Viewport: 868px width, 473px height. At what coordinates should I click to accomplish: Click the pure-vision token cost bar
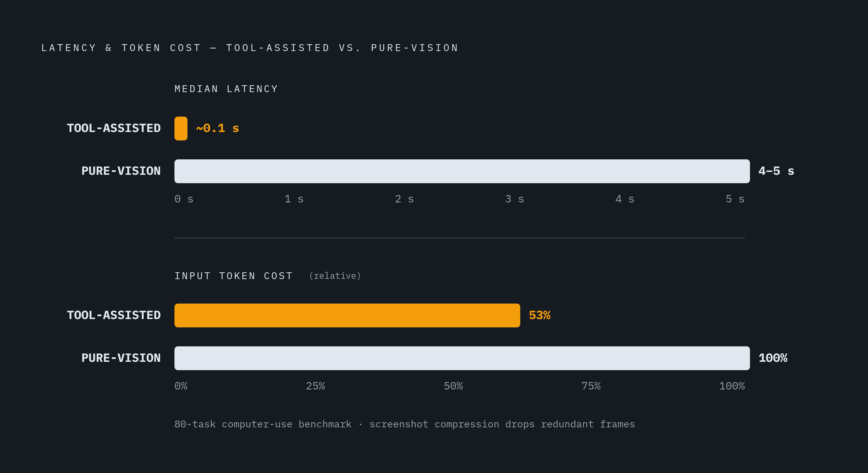[462, 358]
